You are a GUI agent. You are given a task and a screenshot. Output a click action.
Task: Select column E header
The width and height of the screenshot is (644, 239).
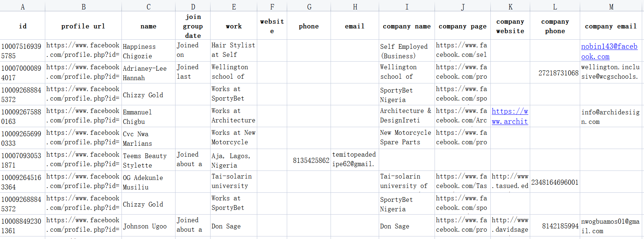point(234,6)
